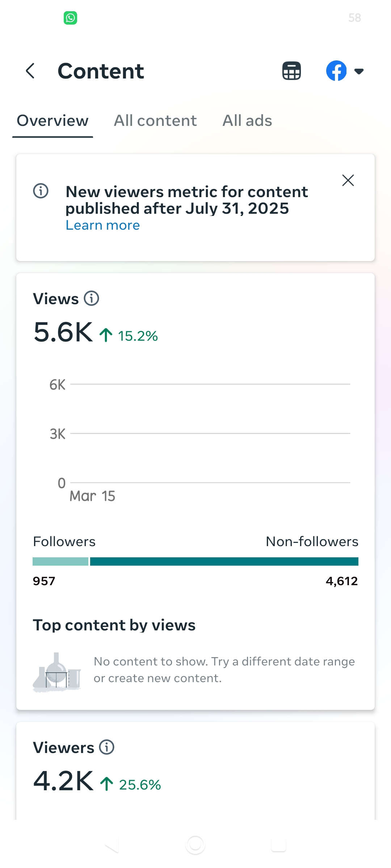Image resolution: width=391 pixels, height=868 pixels.
Task: Open the Viewers info icon
Action: 107,747
